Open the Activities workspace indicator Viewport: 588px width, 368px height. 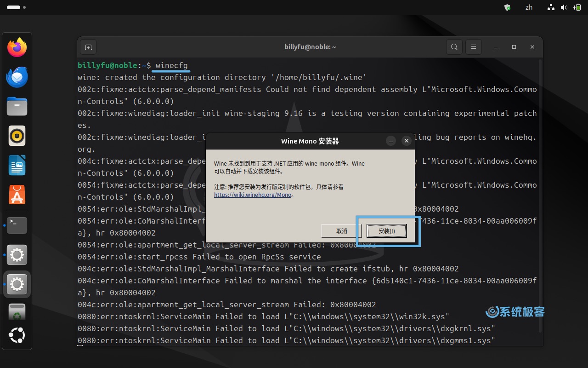pyautogui.click(x=17, y=7)
